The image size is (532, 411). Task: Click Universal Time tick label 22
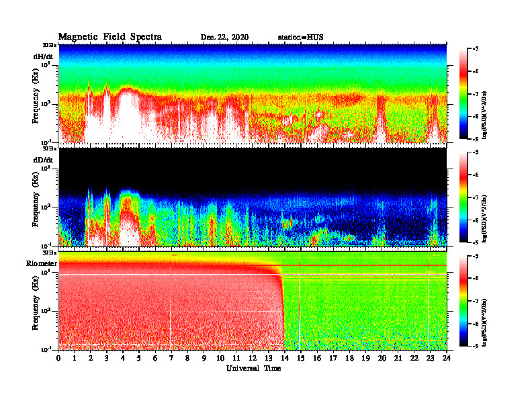coord(414,358)
